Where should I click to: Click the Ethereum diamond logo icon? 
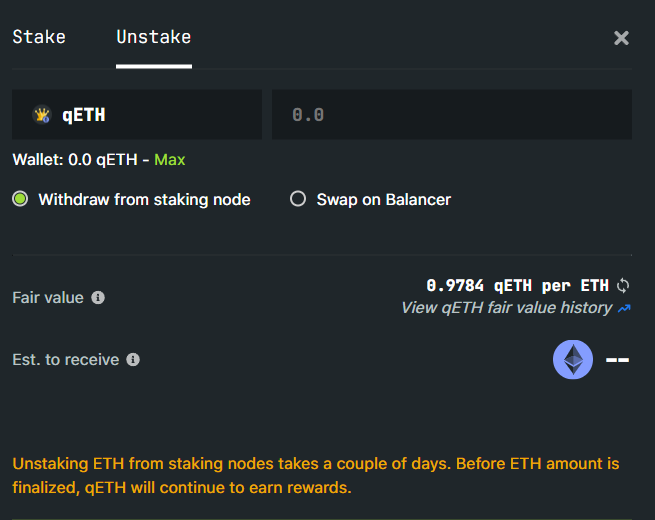coord(573,360)
